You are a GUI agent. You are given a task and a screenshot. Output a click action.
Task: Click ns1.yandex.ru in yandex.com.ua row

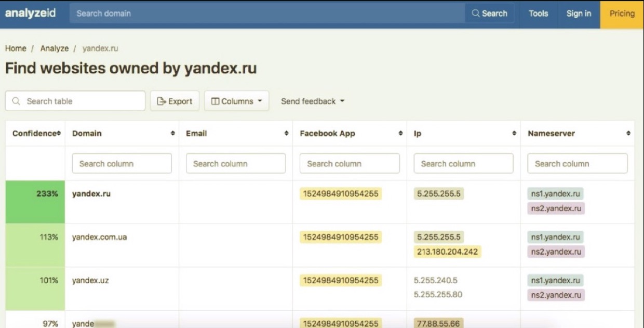(x=556, y=237)
